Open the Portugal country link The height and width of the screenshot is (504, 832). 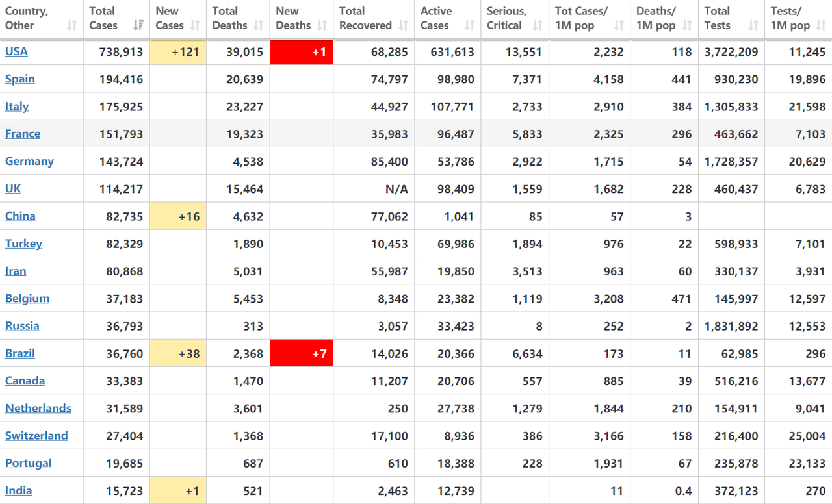29,463
